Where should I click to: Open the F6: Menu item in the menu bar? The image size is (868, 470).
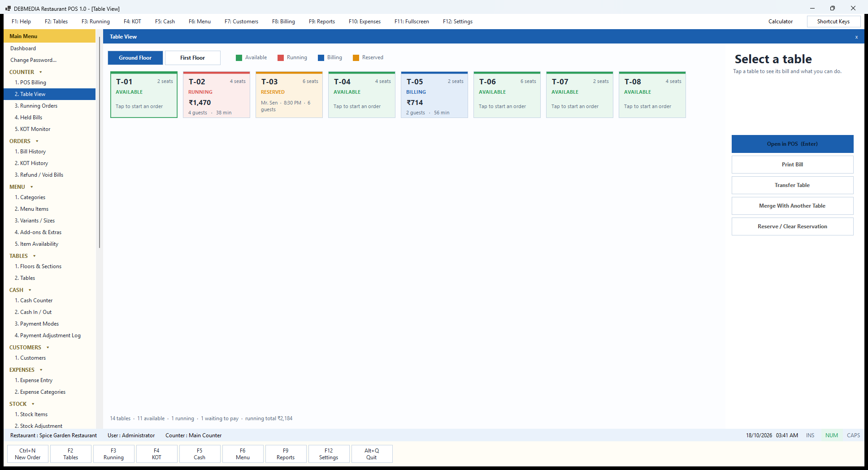200,22
